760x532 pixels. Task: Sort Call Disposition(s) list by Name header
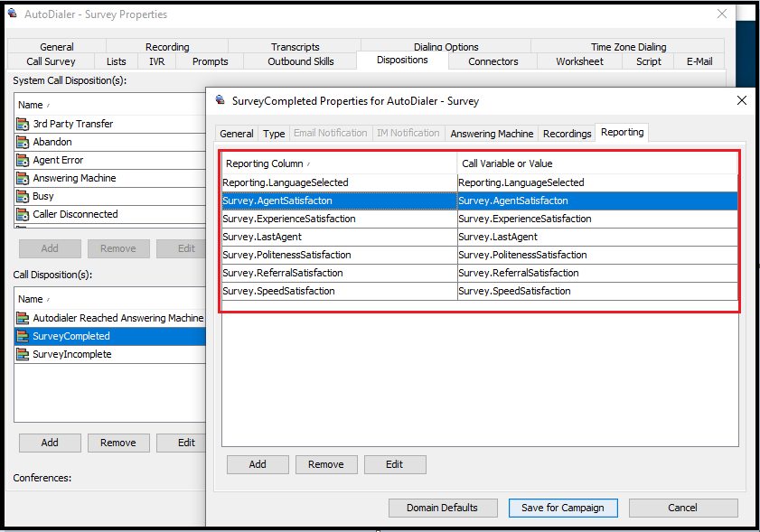point(110,299)
